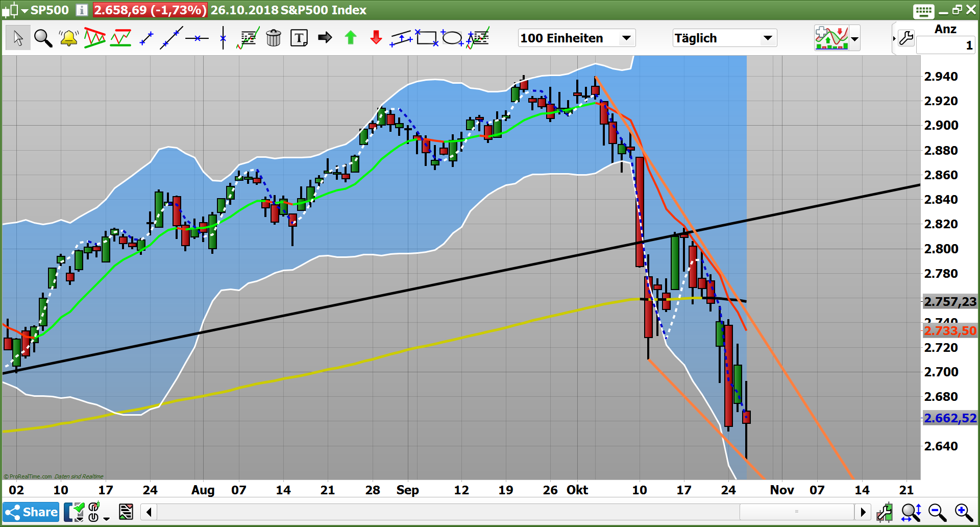Screen dimensions: 980x527
Task: Collapse the side panel with small triangle
Action: click(x=894, y=38)
